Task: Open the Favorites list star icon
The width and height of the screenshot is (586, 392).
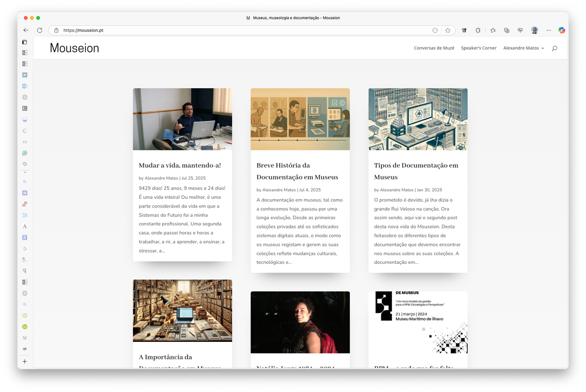Action: click(x=493, y=30)
